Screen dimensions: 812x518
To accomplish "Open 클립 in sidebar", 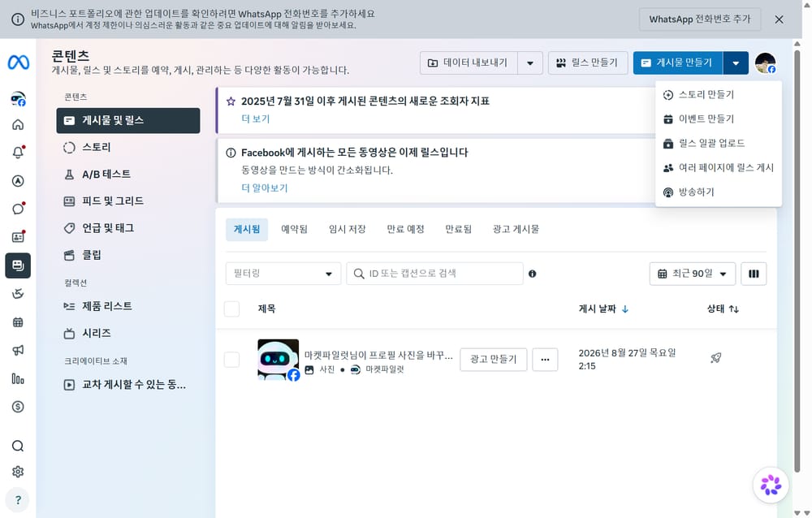I will 128,255.
